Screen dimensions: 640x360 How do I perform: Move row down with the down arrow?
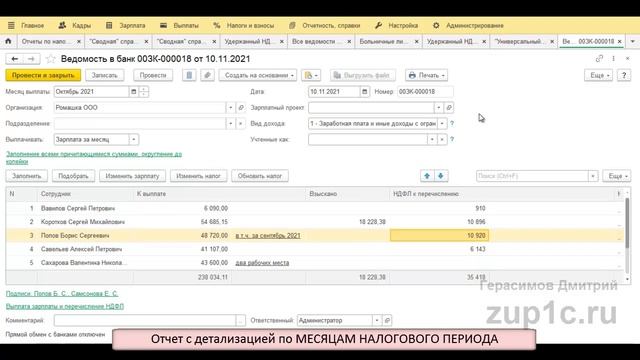441,176
